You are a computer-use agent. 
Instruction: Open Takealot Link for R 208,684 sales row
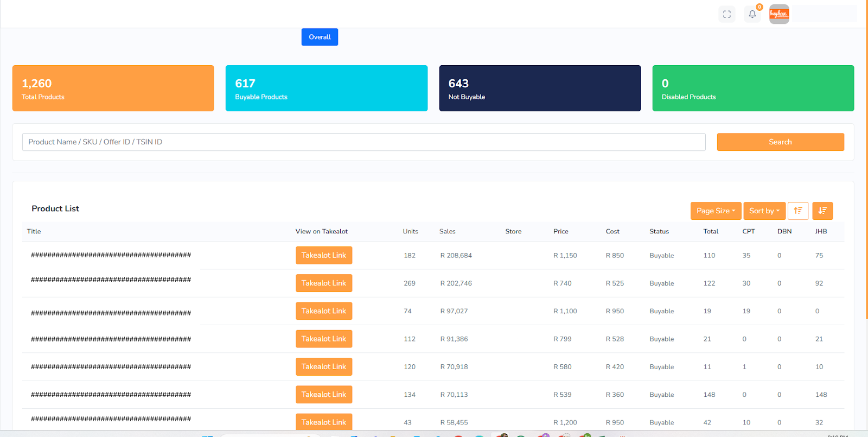coord(324,255)
